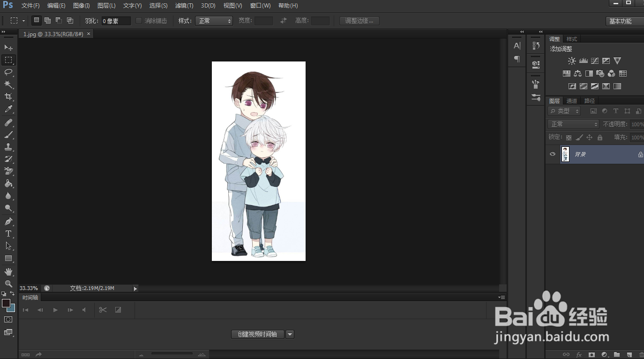
Task: Toggle the 消除锯齿 anti-alias checkbox
Action: point(139,21)
